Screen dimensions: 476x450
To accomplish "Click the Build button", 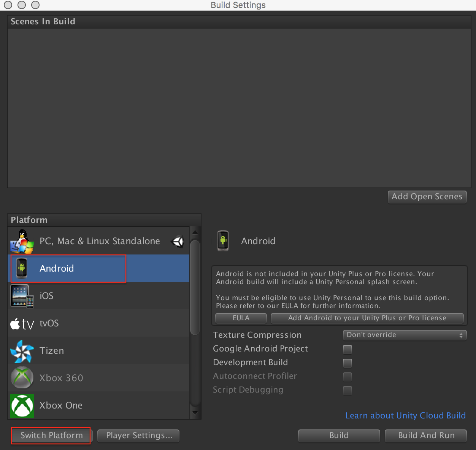I will tap(339, 436).
